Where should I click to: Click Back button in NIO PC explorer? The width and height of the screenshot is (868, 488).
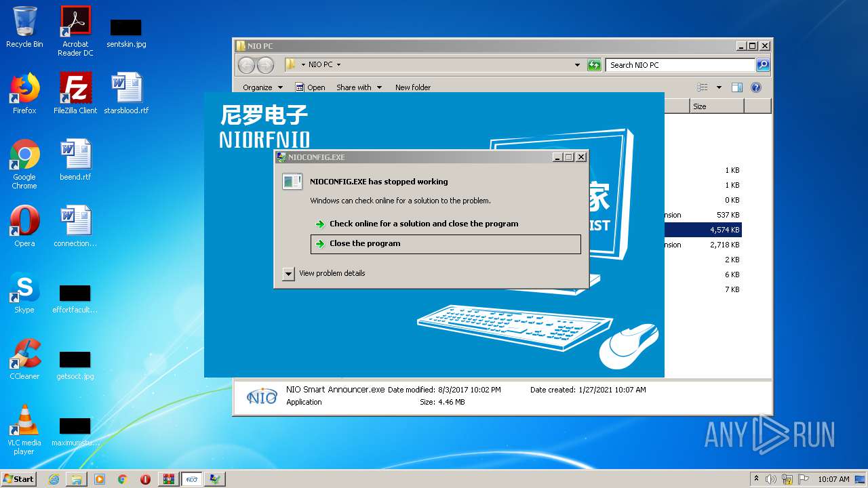point(246,65)
